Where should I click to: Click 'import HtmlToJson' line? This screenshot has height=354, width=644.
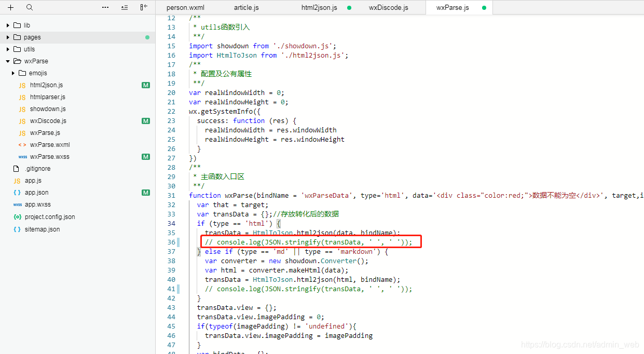pyautogui.click(x=268, y=55)
